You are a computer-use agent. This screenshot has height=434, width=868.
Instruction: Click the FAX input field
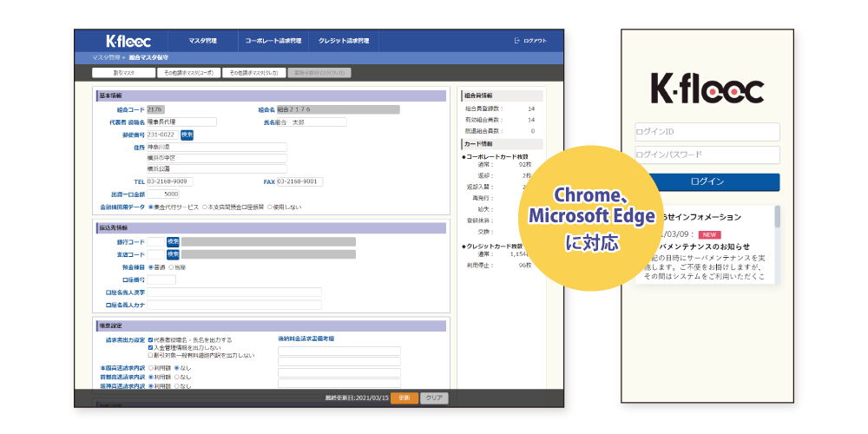coord(300,181)
